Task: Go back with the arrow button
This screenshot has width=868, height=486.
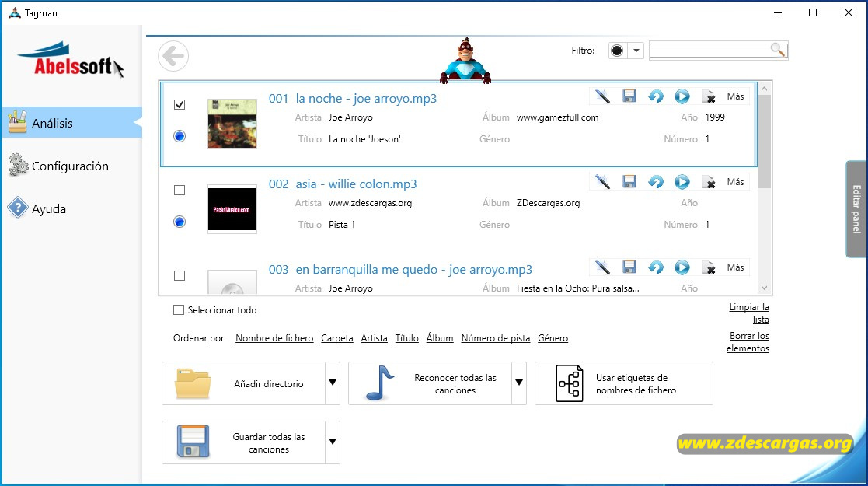Action: 173,56
